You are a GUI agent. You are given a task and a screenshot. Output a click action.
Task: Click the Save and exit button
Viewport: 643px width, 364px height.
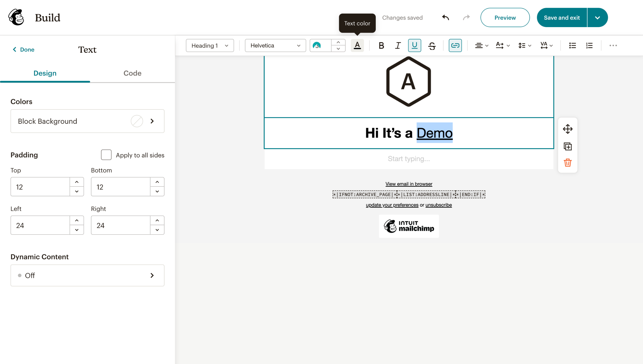click(x=562, y=18)
